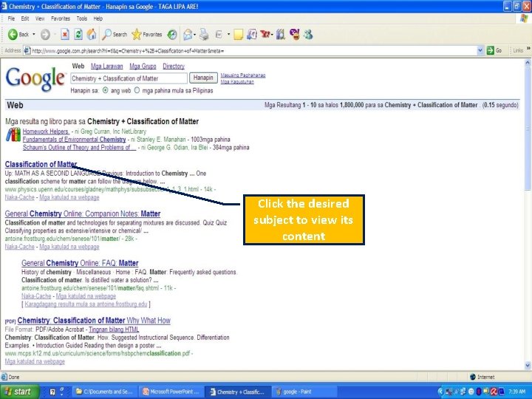
Task: Click the Hanapin search button
Action: 203,78
